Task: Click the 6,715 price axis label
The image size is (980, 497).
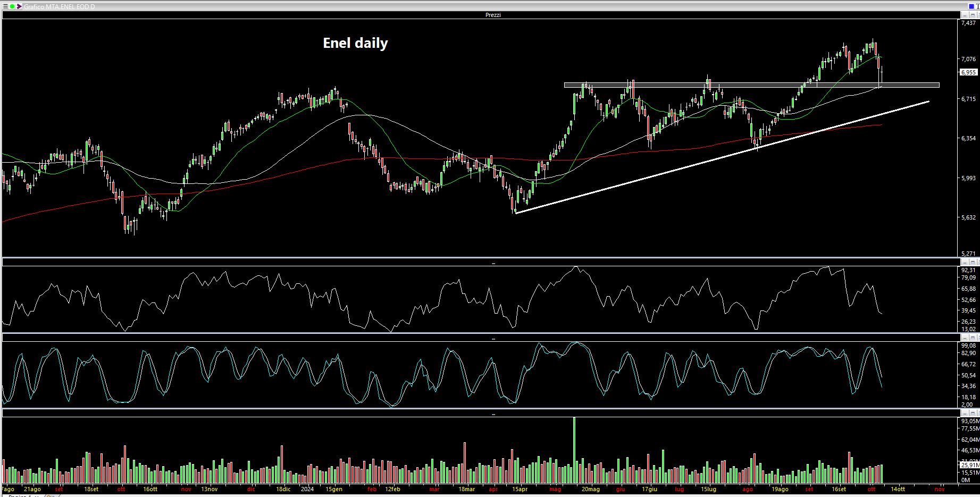Action: pos(968,99)
